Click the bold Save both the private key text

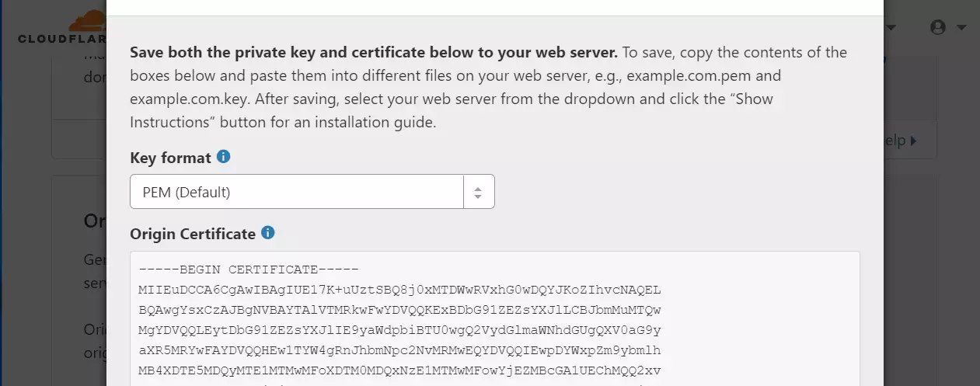373,53
